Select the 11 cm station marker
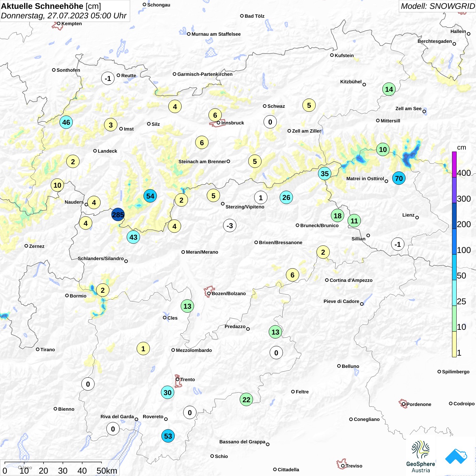 tap(354, 221)
